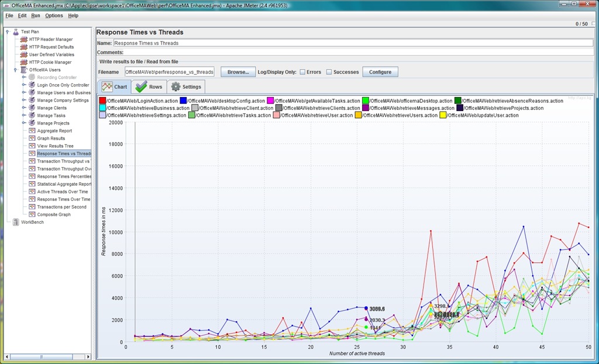Click the Manage Tasks controller icon
Image resolution: width=599 pixels, height=364 pixels.
tap(32, 116)
